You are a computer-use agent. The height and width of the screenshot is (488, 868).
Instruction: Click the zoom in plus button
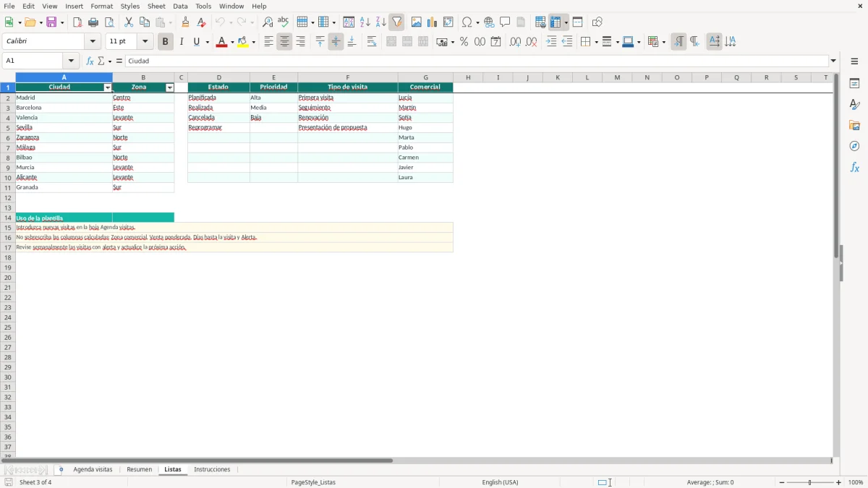click(839, 482)
